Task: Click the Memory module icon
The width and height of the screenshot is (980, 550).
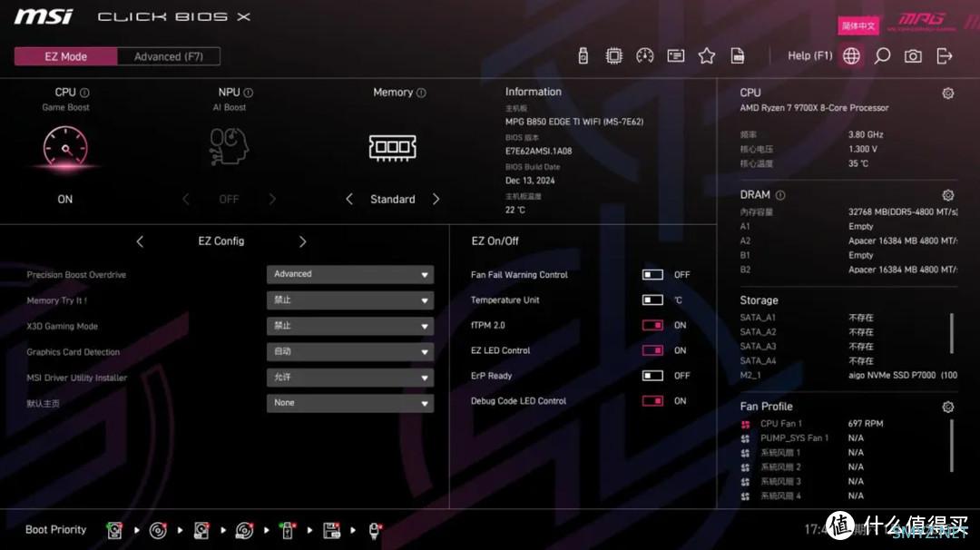Action: (x=393, y=148)
